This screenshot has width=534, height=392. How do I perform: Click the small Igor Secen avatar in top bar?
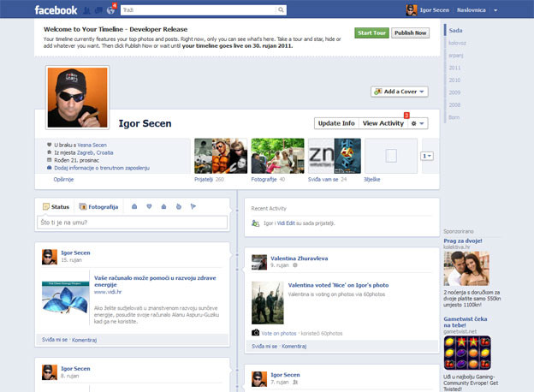click(x=412, y=10)
